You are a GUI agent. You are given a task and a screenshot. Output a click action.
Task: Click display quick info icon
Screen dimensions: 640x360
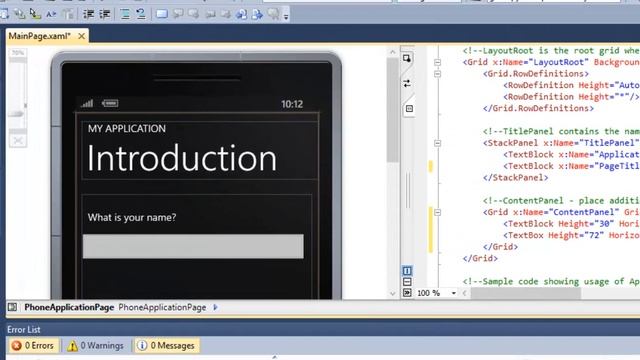35,14
